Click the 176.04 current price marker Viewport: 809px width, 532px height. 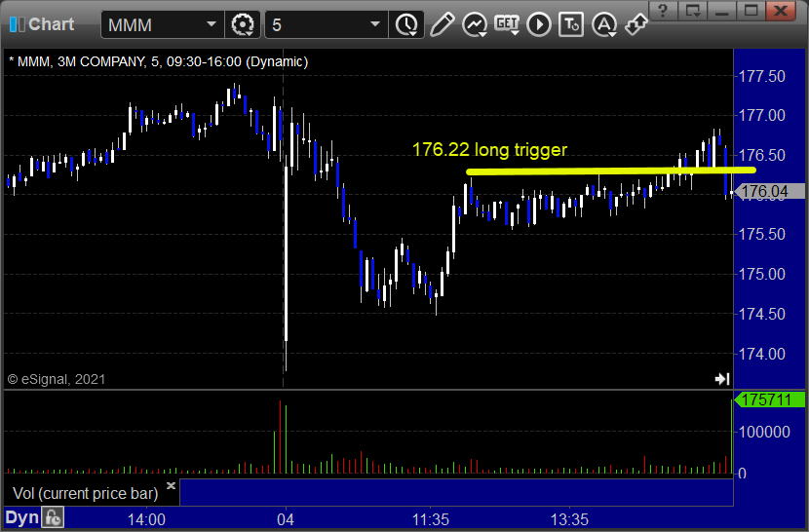[x=769, y=191]
